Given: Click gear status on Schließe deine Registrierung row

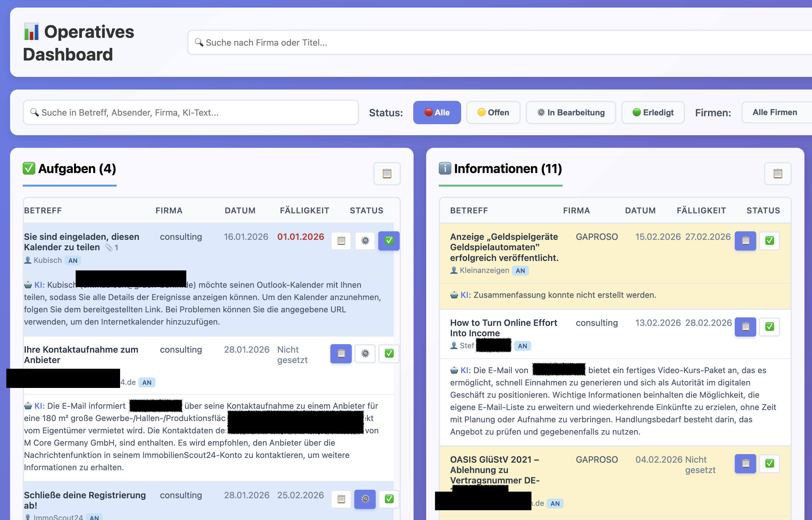Looking at the screenshot, I should (x=365, y=499).
